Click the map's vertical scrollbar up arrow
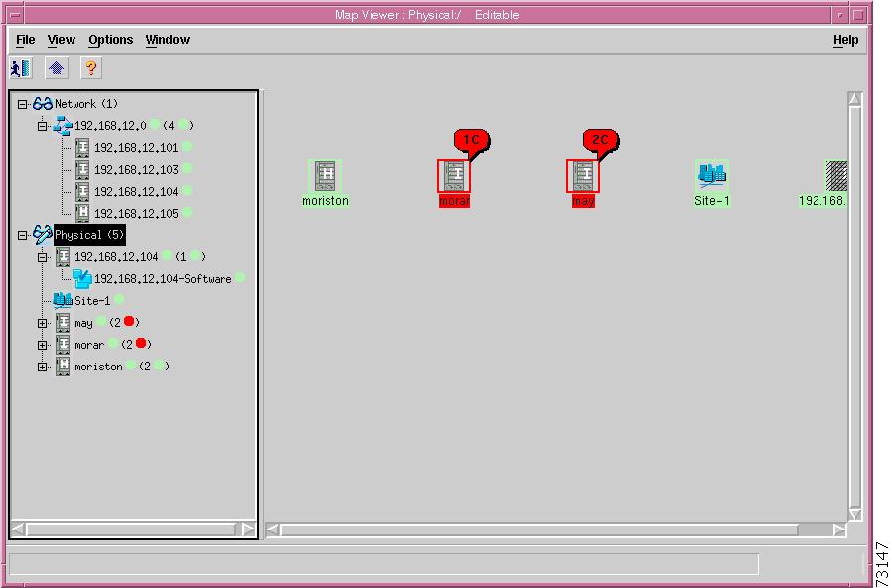892x588 pixels. tap(854, 99)
